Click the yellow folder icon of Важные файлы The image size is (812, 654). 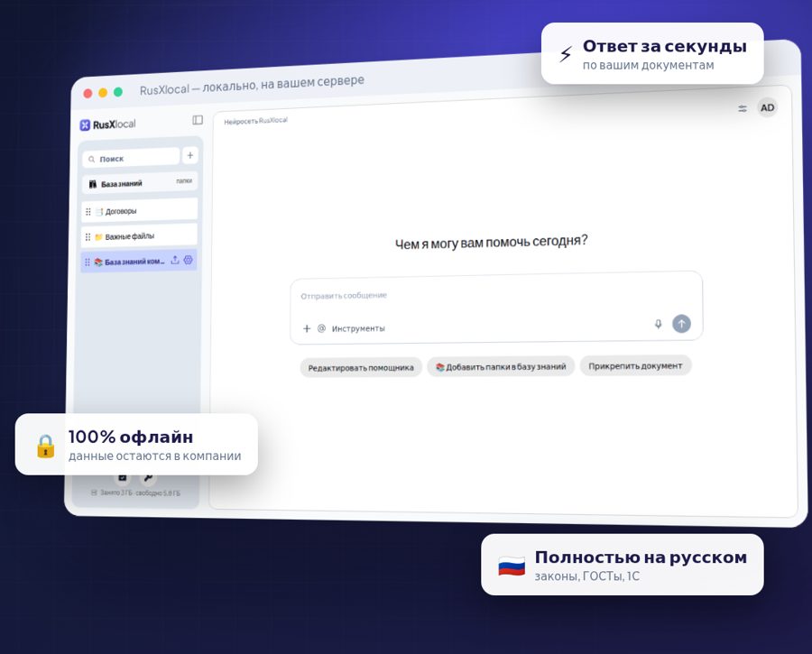tap(98, 237)
